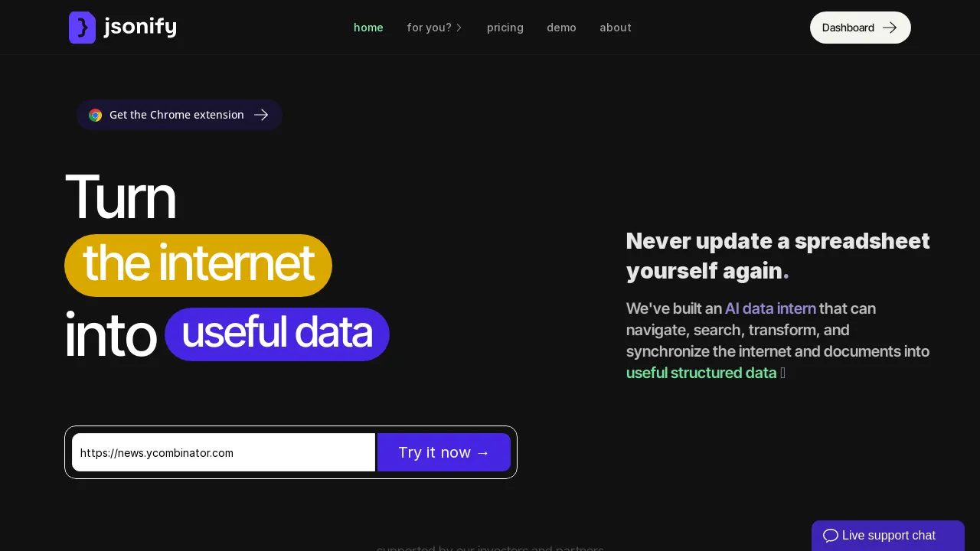
Task: Open the Live support chat
Action: click(x=888, y=536)
